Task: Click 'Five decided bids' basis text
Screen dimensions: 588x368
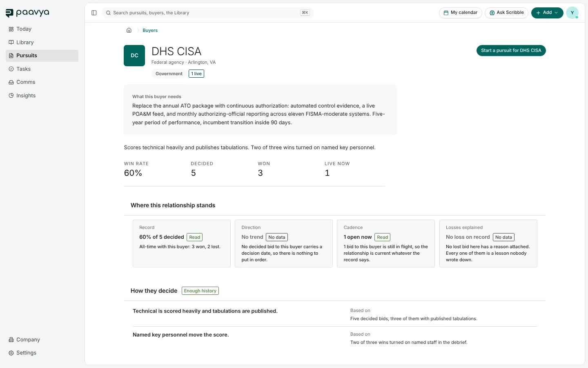Action: coord(414,319)
